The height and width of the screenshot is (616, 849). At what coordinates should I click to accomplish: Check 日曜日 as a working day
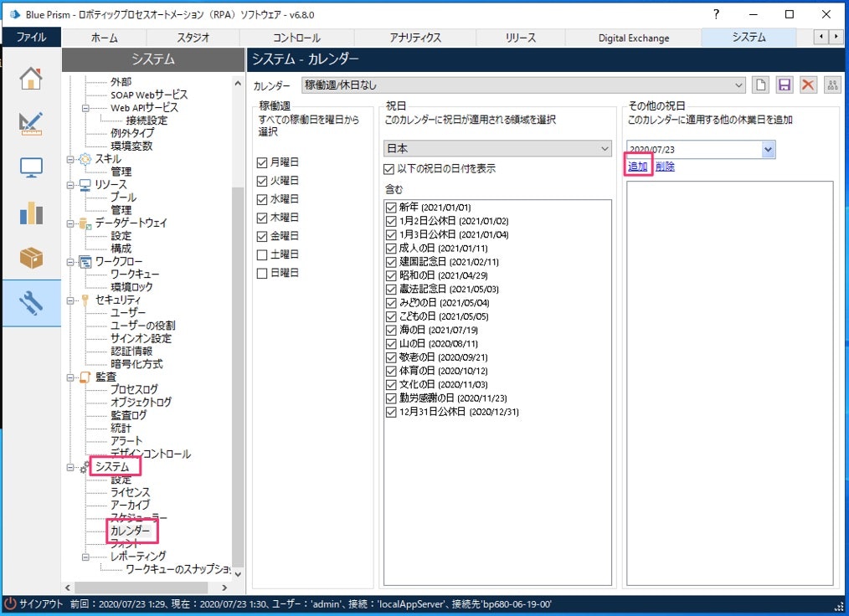(x=262, y=273)
